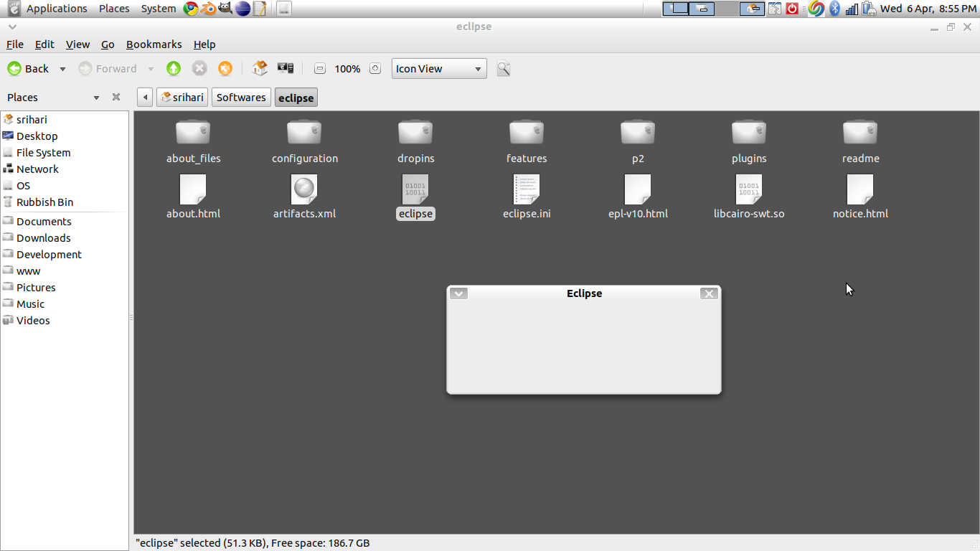Open the Applications menu in top panel

(x=57, y=9)
